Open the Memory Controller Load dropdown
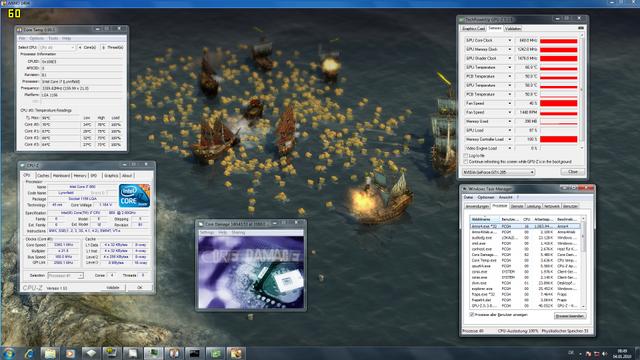The height and width of the screenshot is (360, 640). tap(509, 139)
